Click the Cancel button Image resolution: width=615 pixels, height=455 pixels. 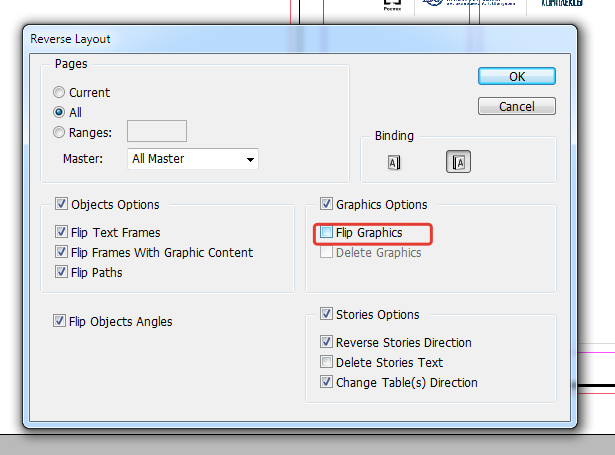coord(517,106)
